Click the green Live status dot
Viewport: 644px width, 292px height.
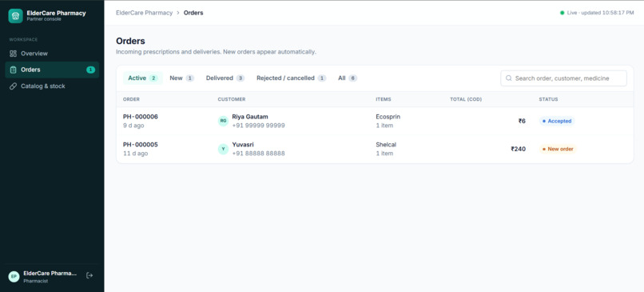click(x=563, y=13)
